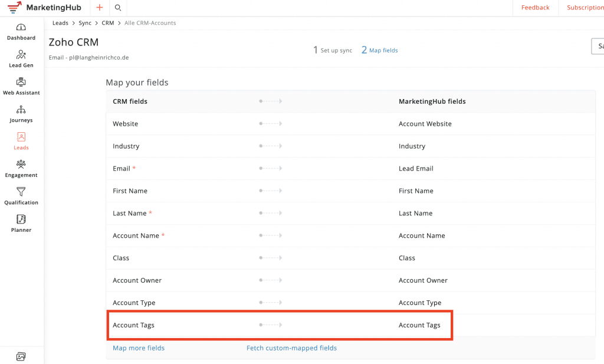Click the MarketingHub logo icon
This screenshot has height=364, width=604.
[15, 7]
